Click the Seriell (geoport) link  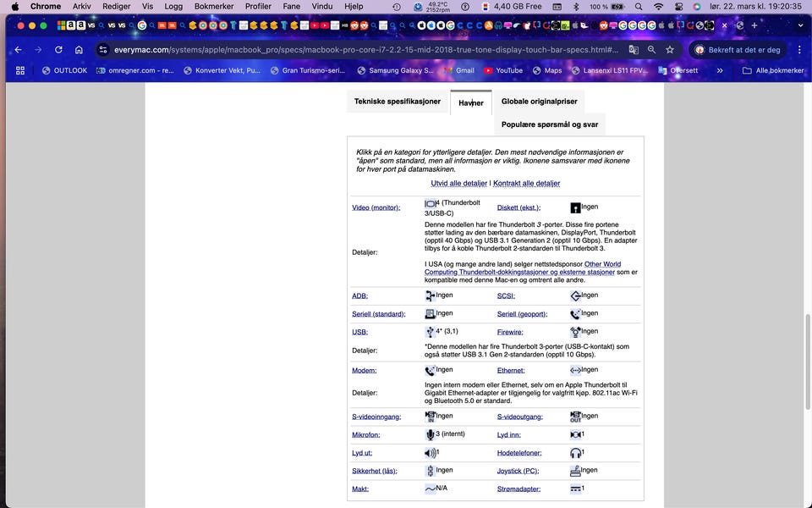coord(522,314)
